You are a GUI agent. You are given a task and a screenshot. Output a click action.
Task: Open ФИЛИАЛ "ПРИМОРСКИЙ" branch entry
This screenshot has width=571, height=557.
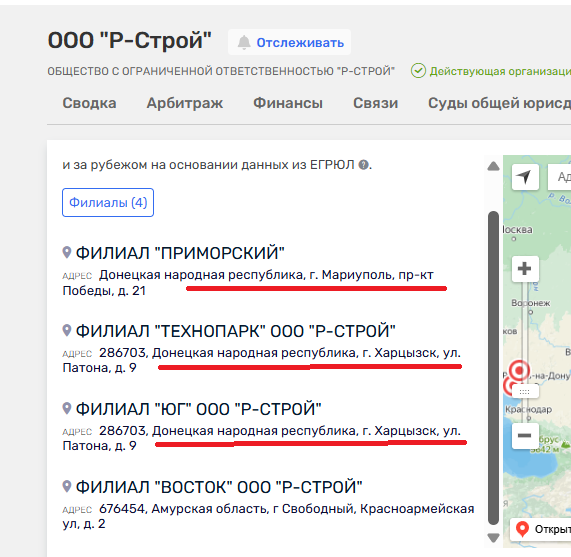coord(180,253)
